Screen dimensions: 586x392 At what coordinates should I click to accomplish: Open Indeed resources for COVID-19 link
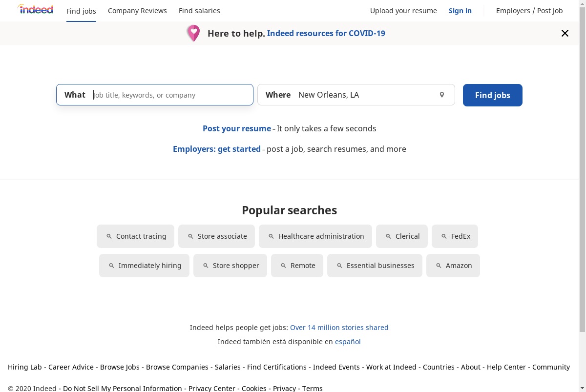click(x=326, y=33)
